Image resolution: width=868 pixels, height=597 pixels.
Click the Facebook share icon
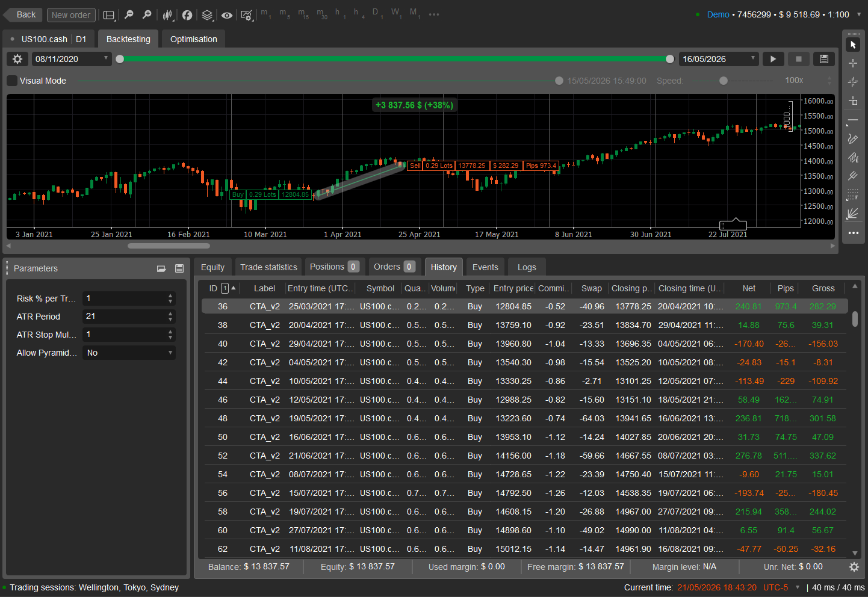(x=187, y=15)
